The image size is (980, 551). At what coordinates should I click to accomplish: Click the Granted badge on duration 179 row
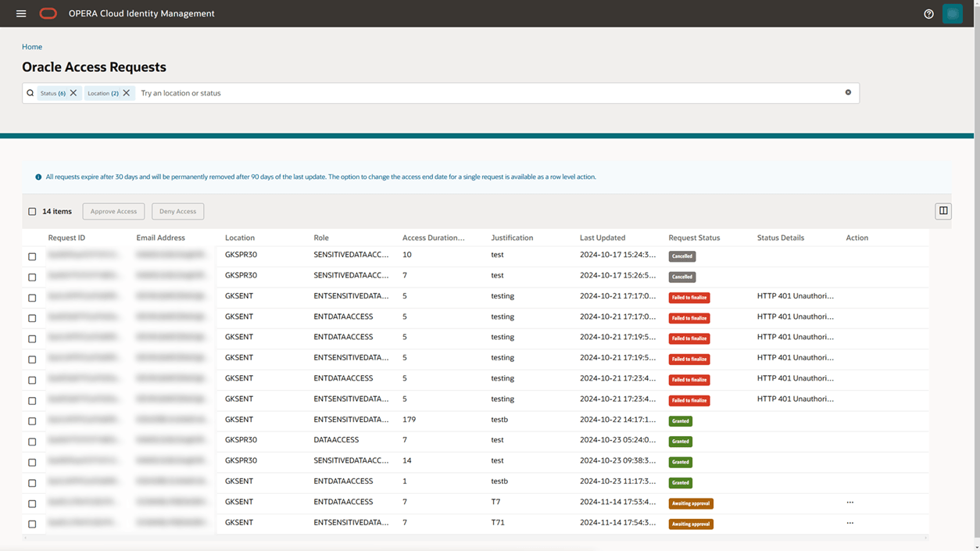pyautogui.click(x=681, y=420)
